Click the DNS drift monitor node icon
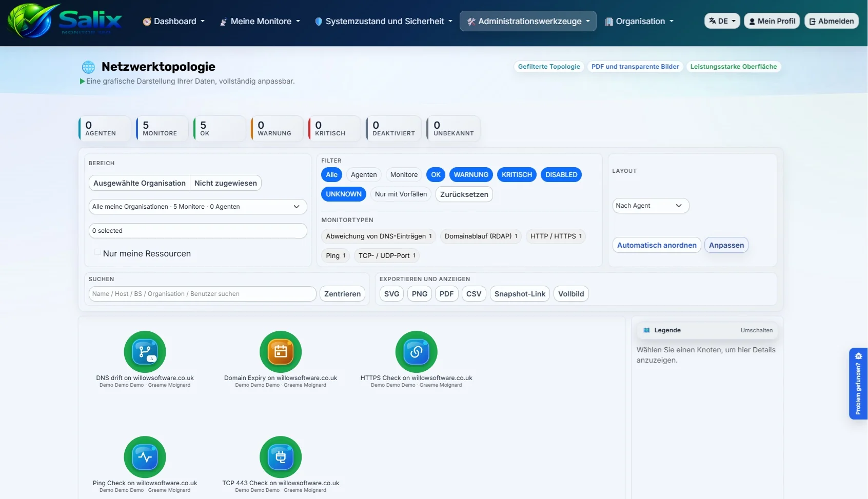868x499 pixels. [145, 352]
